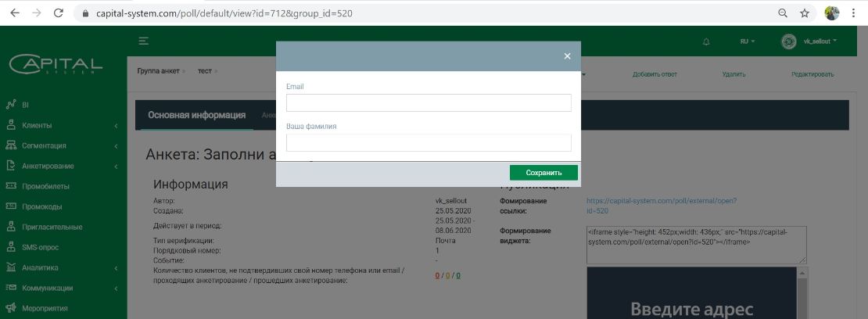Bookmark this page with the star icon

(805, 13)
